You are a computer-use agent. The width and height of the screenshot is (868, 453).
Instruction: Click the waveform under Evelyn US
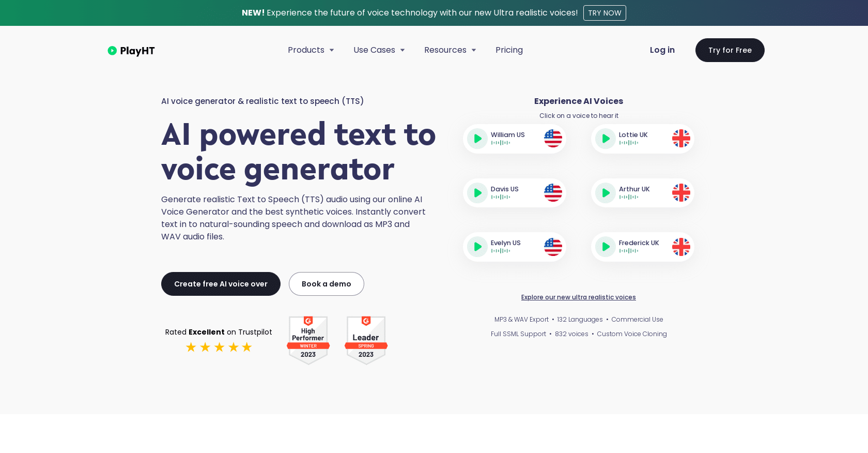(501, 251)
